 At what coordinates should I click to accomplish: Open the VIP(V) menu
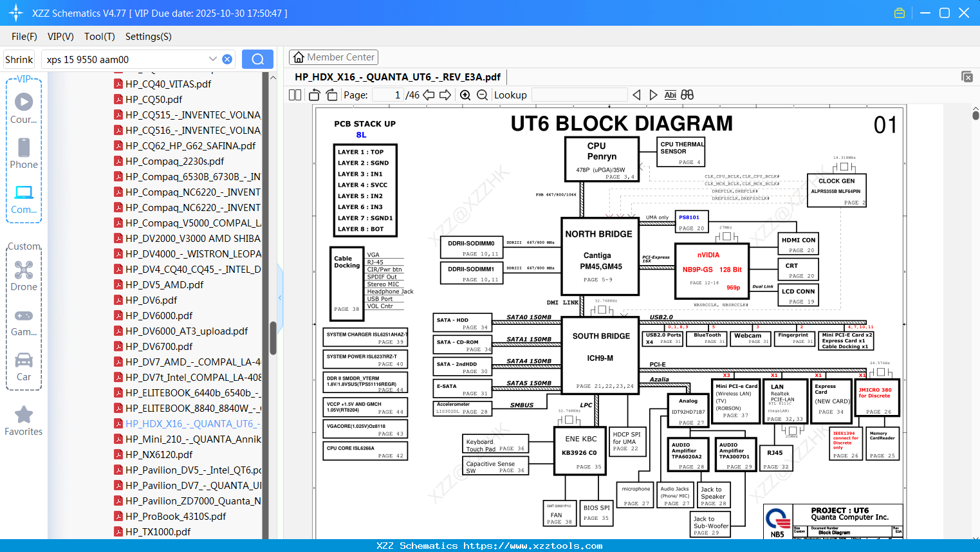60,37
